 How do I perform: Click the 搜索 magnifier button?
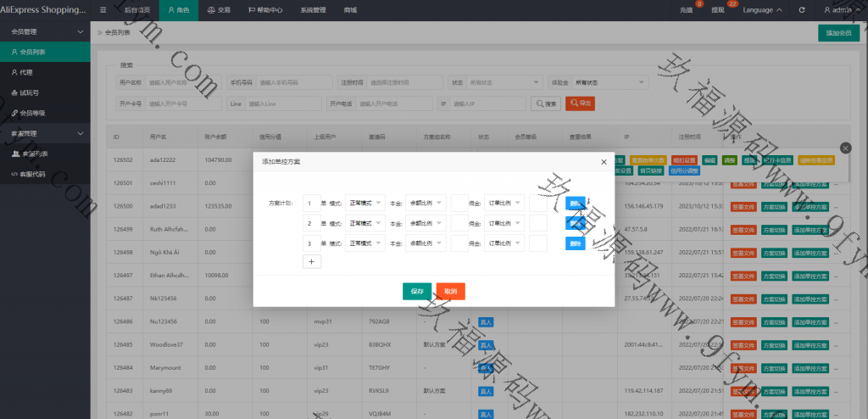pos(546,103)
